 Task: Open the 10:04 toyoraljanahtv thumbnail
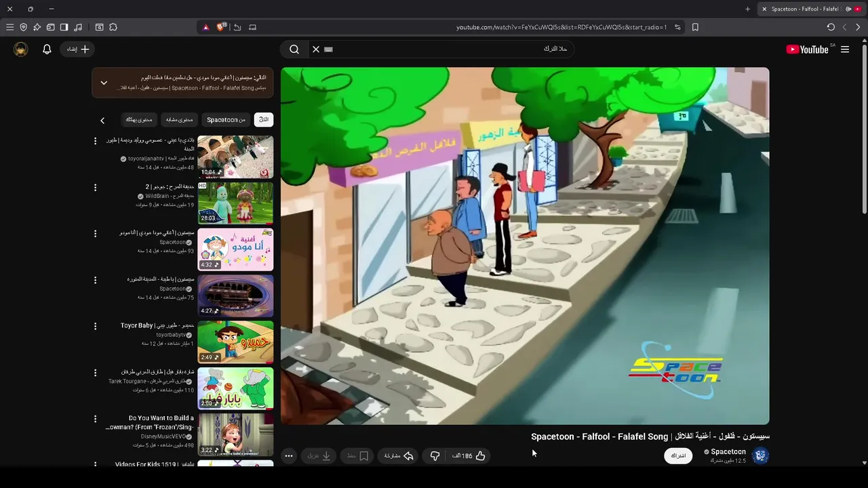(235, 157)
